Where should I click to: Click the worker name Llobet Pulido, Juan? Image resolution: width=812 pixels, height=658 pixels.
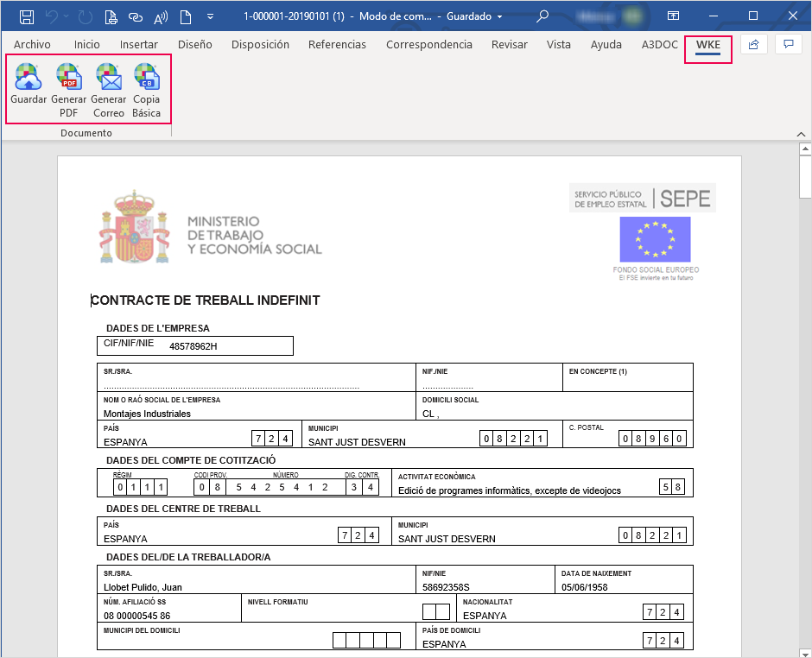pos(143,587)
